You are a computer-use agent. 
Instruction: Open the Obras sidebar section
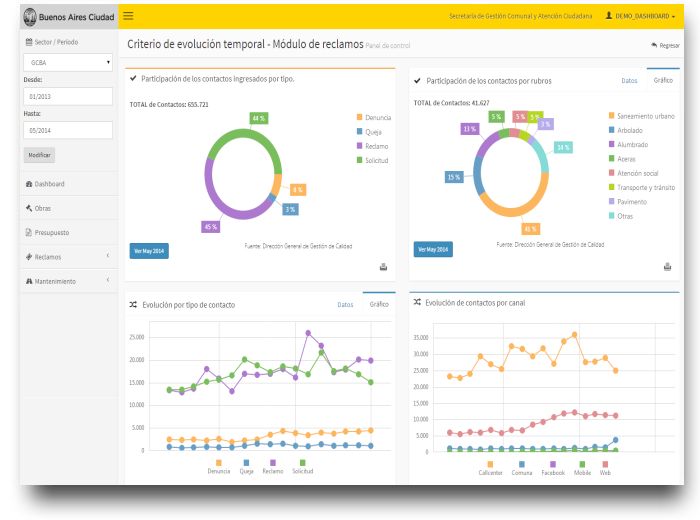coord(42,208)
